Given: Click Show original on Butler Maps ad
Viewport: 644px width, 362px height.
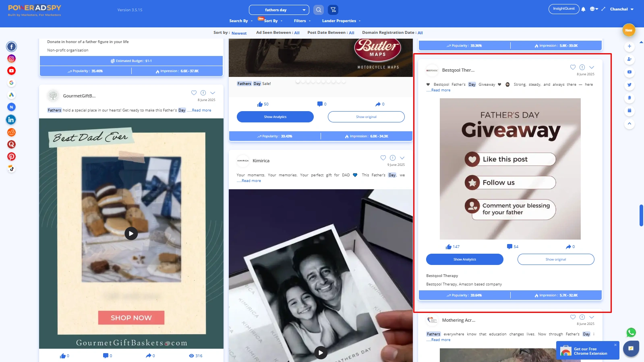Looking at the screenshot, I should [366, 117].
